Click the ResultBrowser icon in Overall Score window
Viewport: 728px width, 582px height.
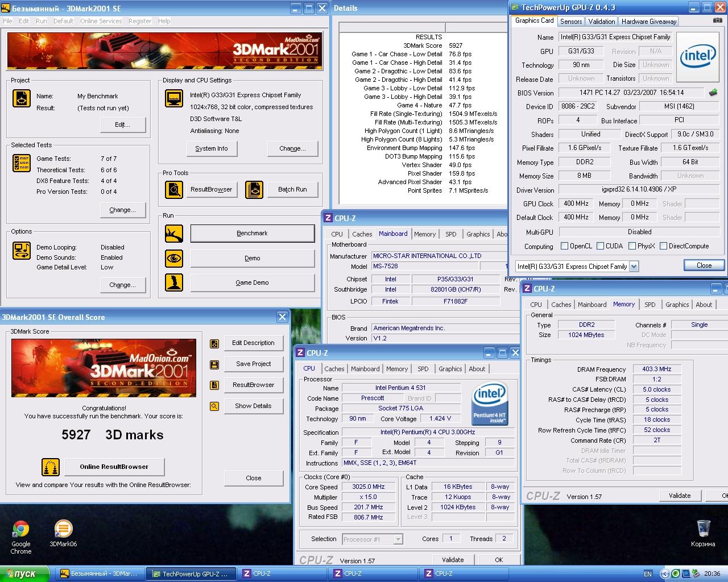point(214,385)
